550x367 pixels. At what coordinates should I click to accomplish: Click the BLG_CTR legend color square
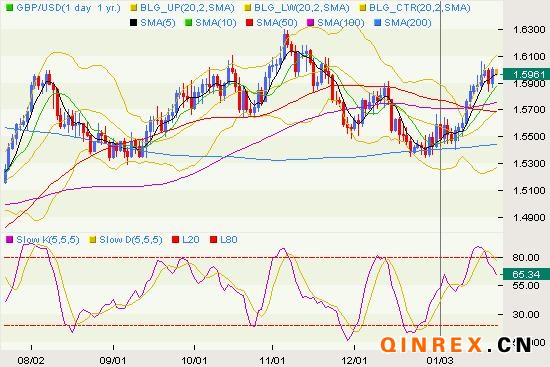click(x=363, y=8)
